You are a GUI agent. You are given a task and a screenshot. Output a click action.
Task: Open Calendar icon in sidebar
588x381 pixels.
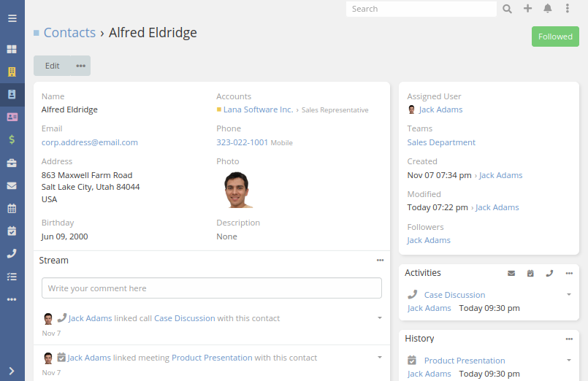12,209
